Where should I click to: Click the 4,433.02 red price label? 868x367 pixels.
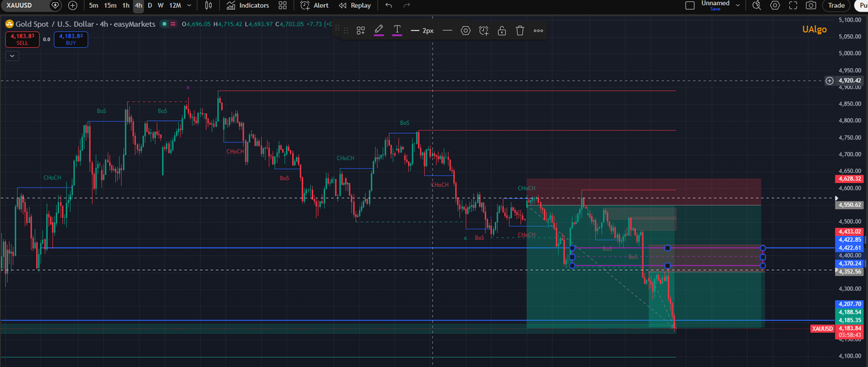(x=849, y=232)
